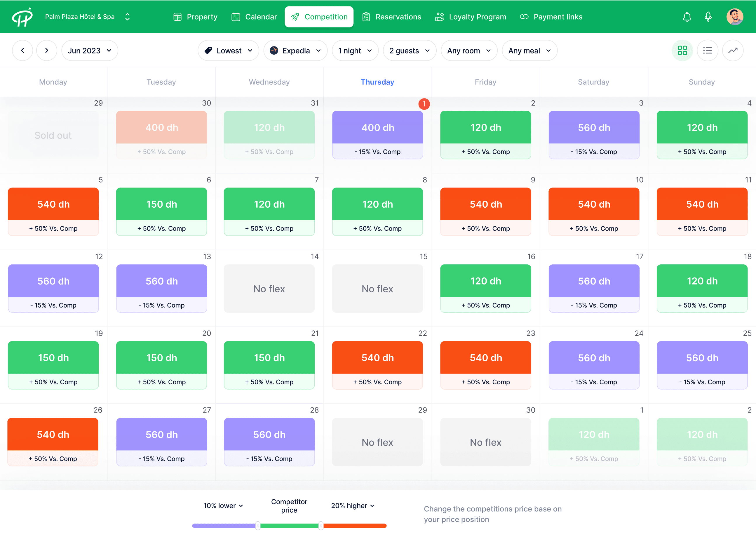This screenshot has height=538, width=756.
Task: Open the Loyalty Program icon
Action: 439,17
